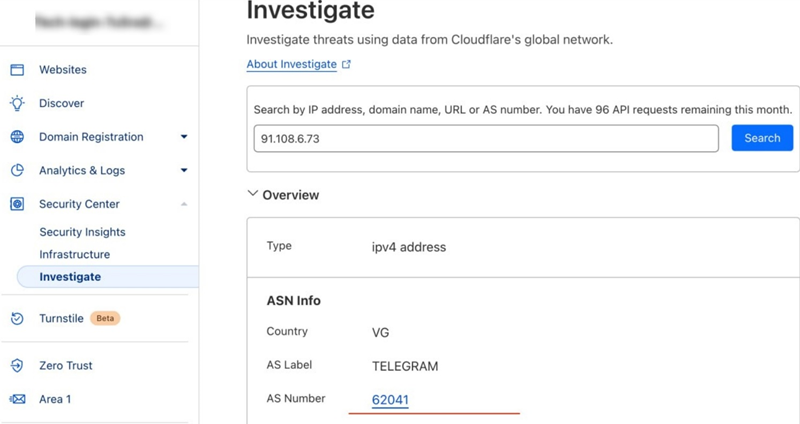800x424 pixels.
Task: Click the Beta badge next to Turnstile
Action: 105,318
